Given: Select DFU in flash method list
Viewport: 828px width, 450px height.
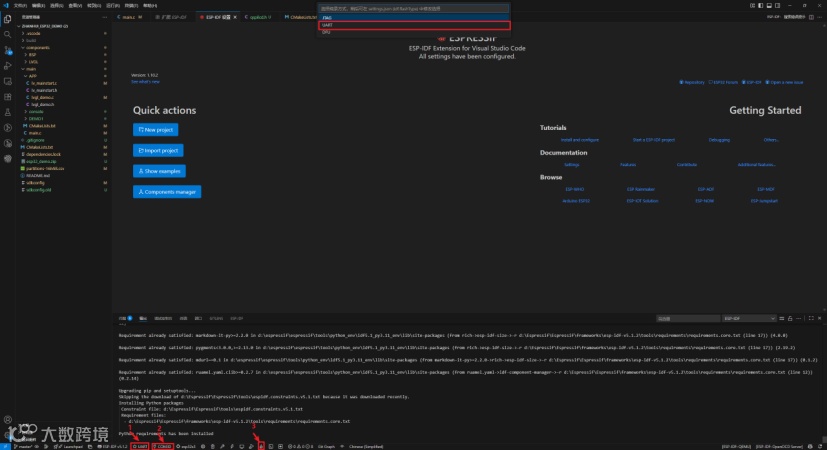Looking at the screenshot, I should coord(414,32).
